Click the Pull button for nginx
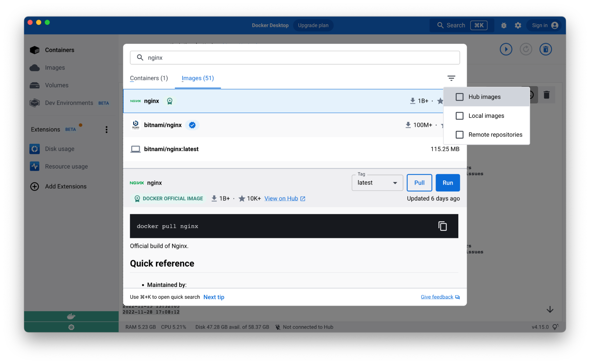This screenshot has height=364, width=590. pyautogui.click(x=419, y=182)
